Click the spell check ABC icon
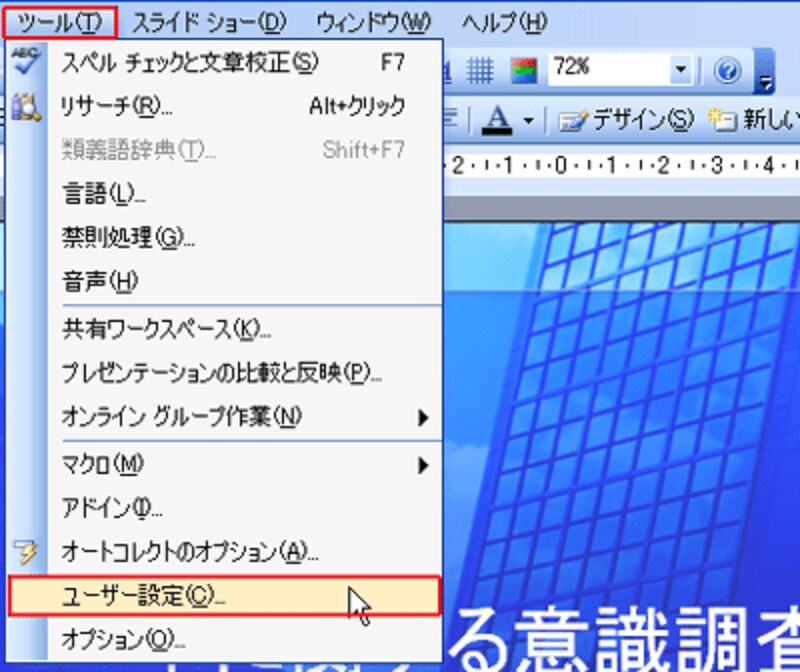The image size is (800, 672). [26, 61]
